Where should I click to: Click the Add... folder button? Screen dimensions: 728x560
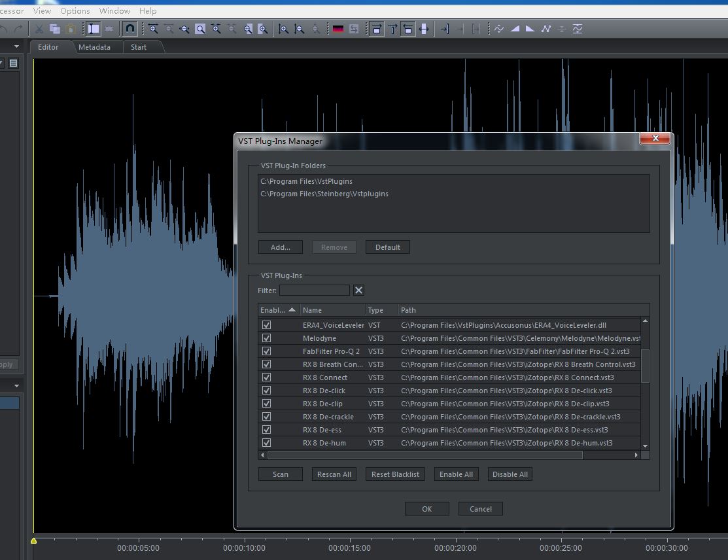[x=281, y=247]
